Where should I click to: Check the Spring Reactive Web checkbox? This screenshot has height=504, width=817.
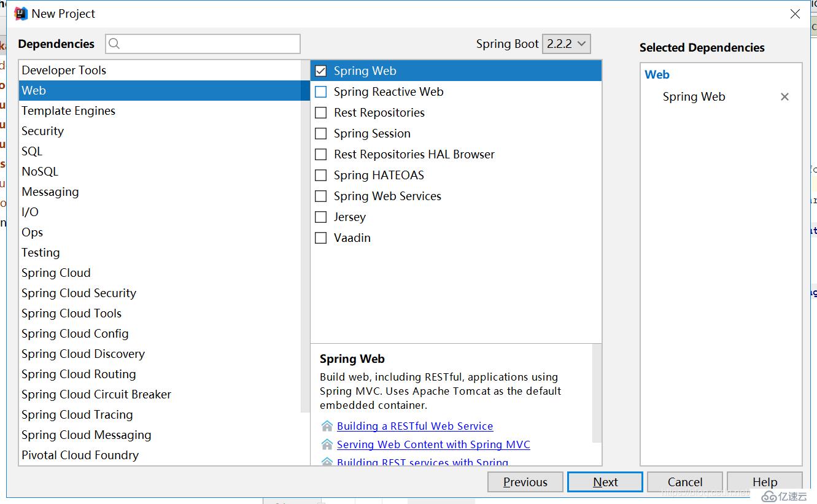320,92
